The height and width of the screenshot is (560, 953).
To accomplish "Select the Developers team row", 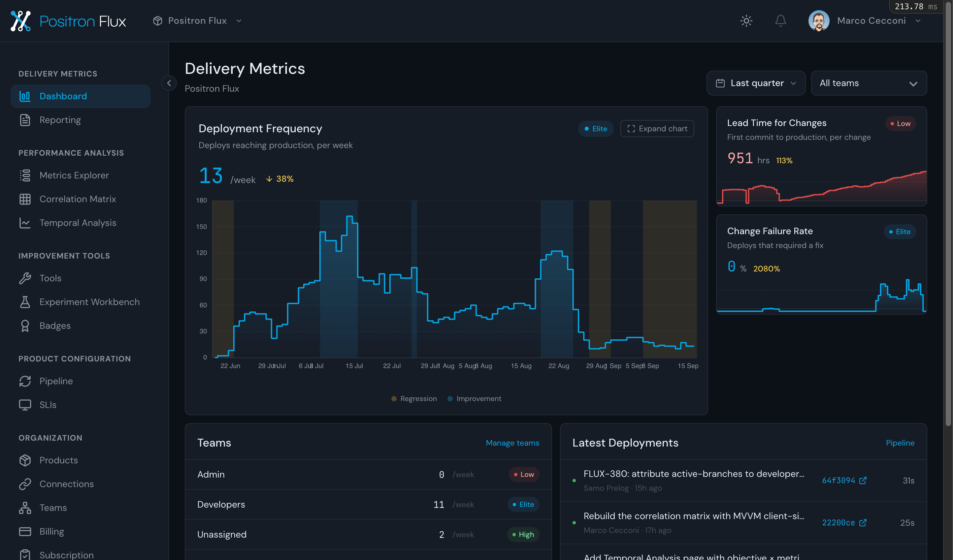I will 368,505.
